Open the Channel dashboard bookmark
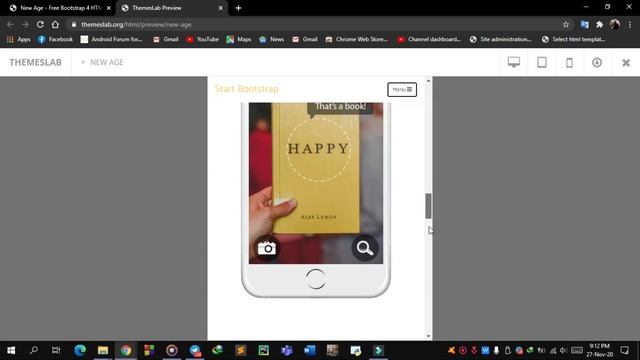This screenshot has height=360, width=640. 429,39
